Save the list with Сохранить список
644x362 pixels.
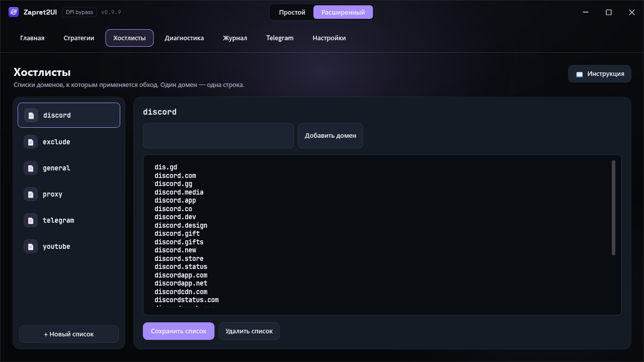tap(179, 331)
